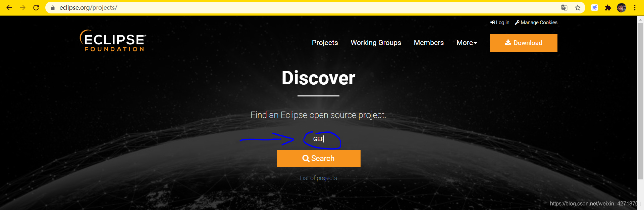Open the Chrome profile avatar

coord(622,7)
